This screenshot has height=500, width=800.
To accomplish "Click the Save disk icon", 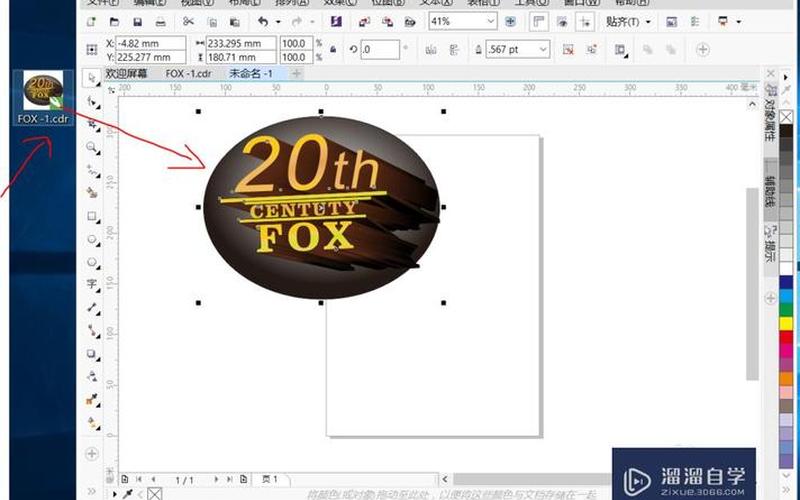I will click(x=136, y=21).
